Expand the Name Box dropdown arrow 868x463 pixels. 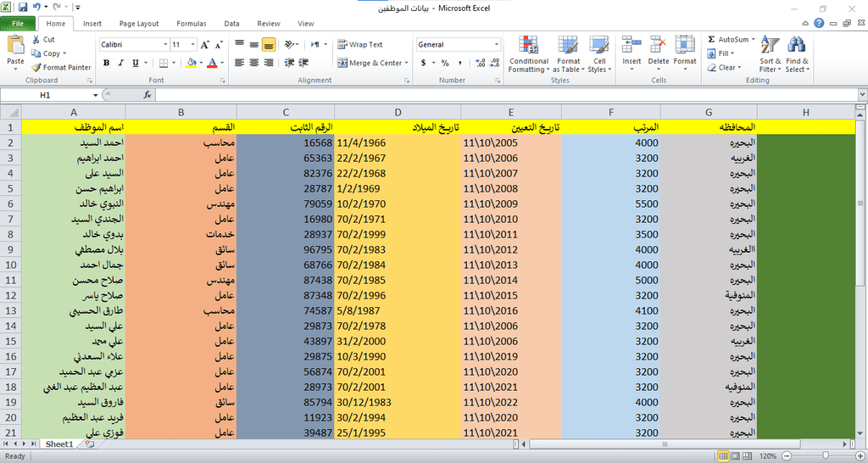pos(95,95)
